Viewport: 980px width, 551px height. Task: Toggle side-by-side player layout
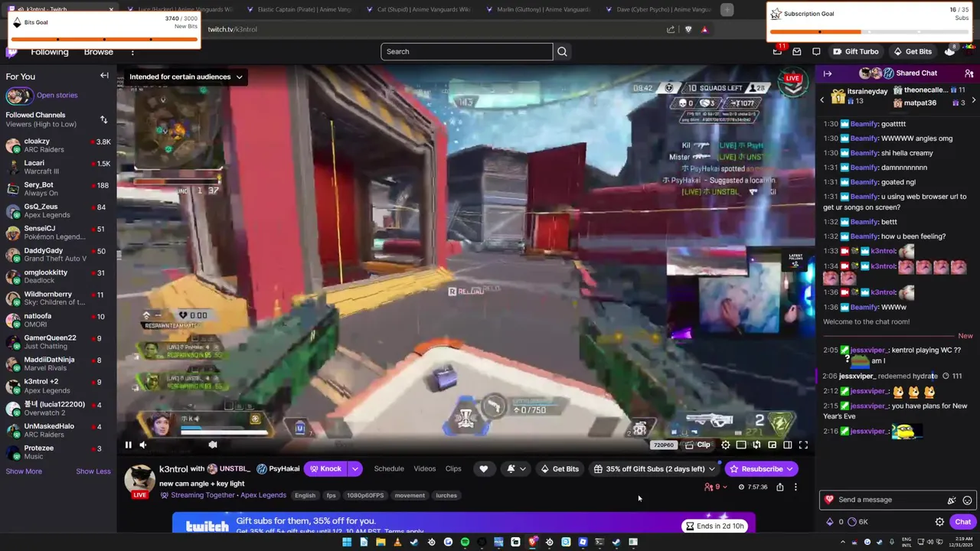tap(787, 445)
